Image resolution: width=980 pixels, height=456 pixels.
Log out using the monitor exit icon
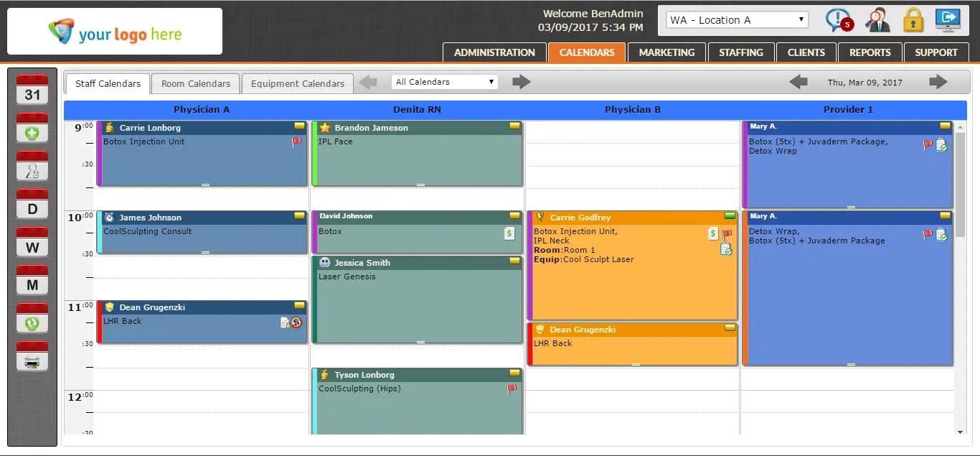pos(947,19)
